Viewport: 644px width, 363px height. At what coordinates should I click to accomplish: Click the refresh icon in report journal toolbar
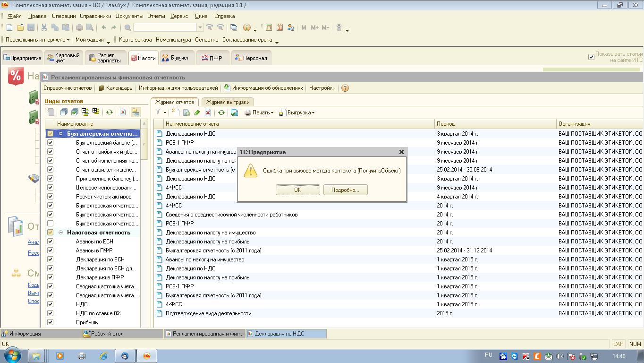coord(221,112)
